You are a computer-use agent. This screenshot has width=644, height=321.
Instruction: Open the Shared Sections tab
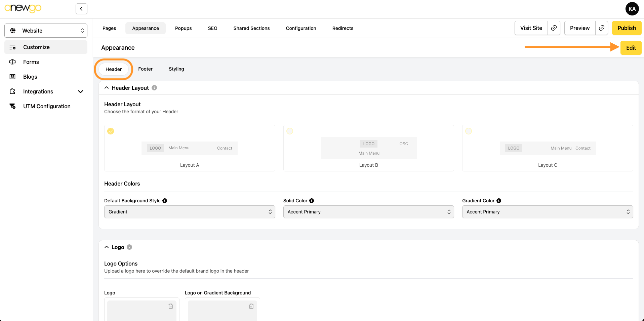coord(251,28)
